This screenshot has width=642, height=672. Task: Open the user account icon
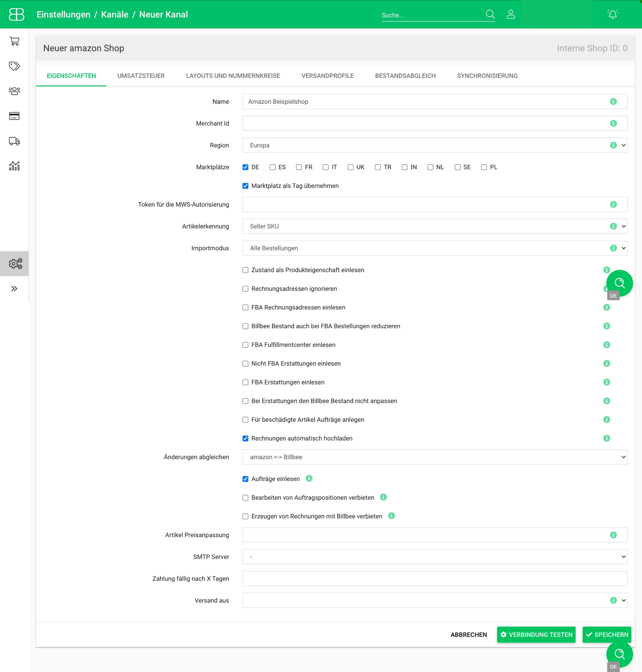pyautogui.click(x=511, y=14)
